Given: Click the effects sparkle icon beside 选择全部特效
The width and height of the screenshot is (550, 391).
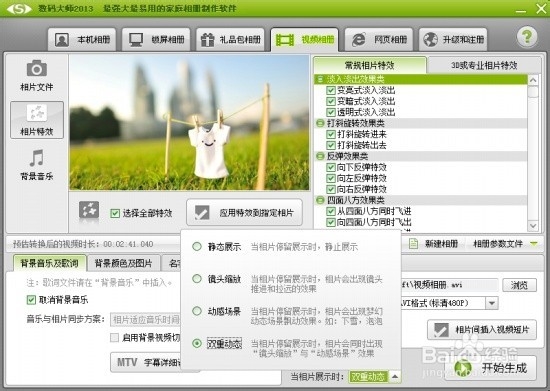Looking at the screenshot, I should (89, 211).
